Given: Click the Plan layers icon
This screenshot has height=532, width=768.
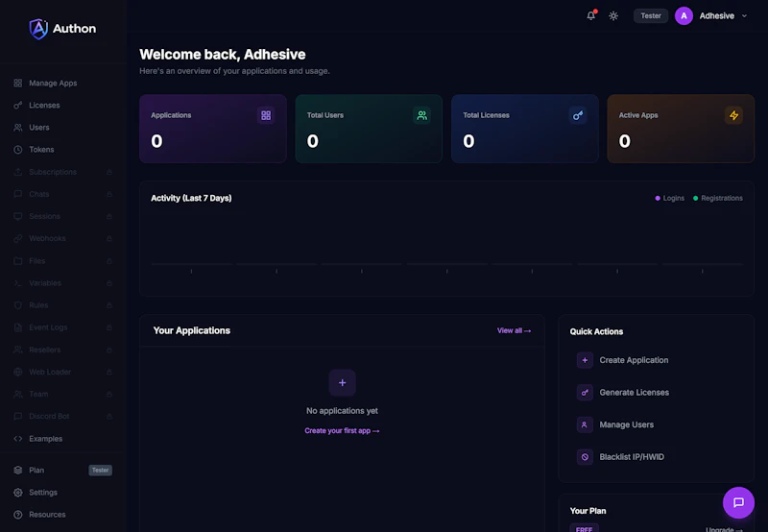Looking at the screenshot, I should pyautogui.click(x=18, y=471).
